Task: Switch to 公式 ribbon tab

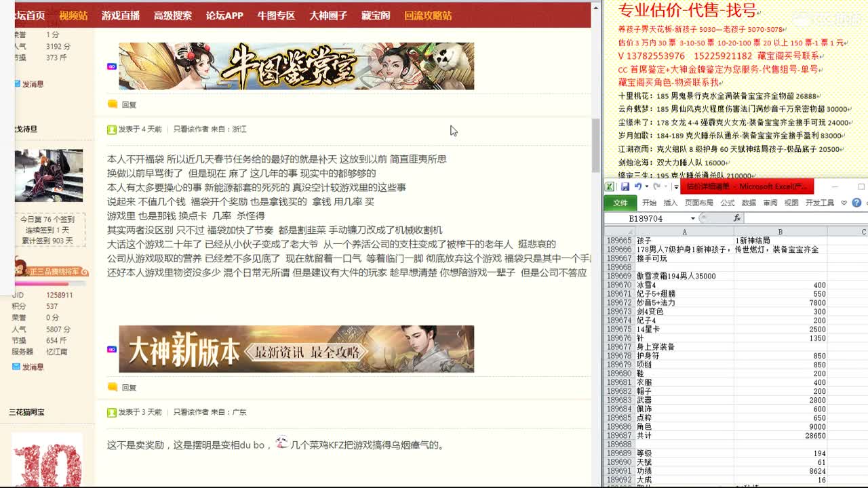Action: [728, 203]
